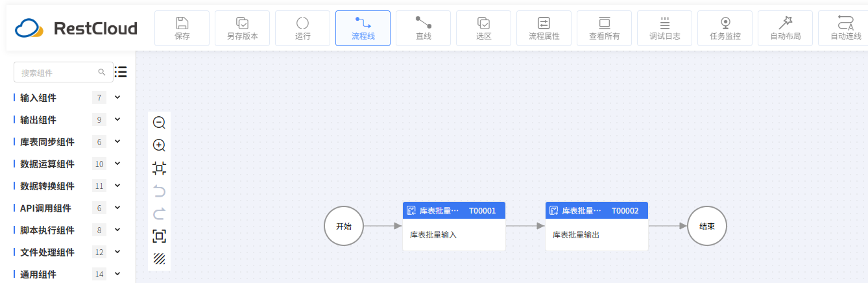Click the 库表批量输入 node body text
The image size is (868, 283).
[433, 235]
